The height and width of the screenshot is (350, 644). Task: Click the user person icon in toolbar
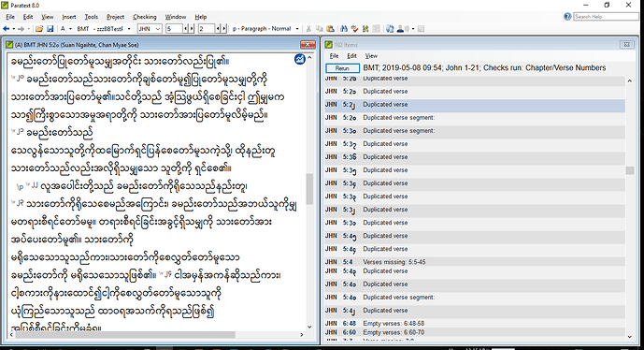(x=400, y=29)
